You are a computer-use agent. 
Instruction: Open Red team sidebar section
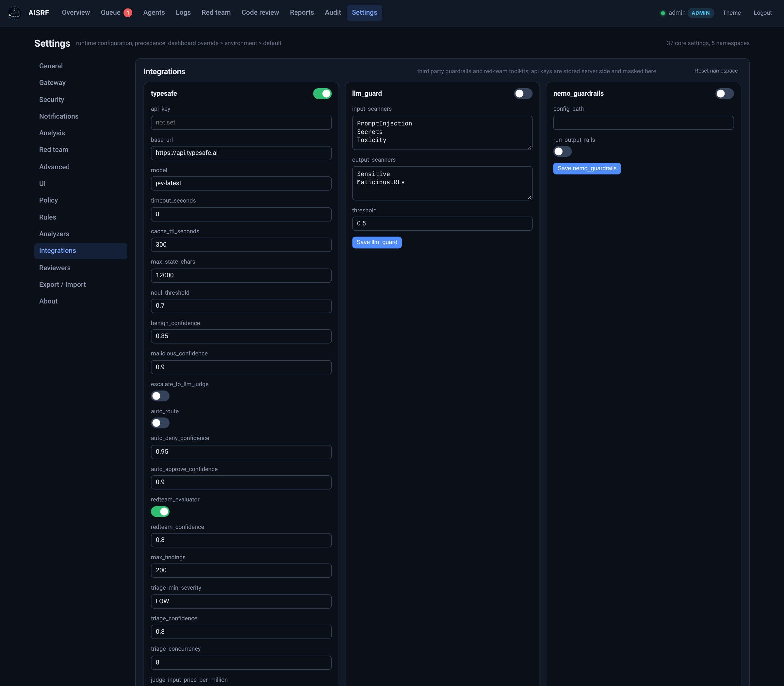coord(81,150)
